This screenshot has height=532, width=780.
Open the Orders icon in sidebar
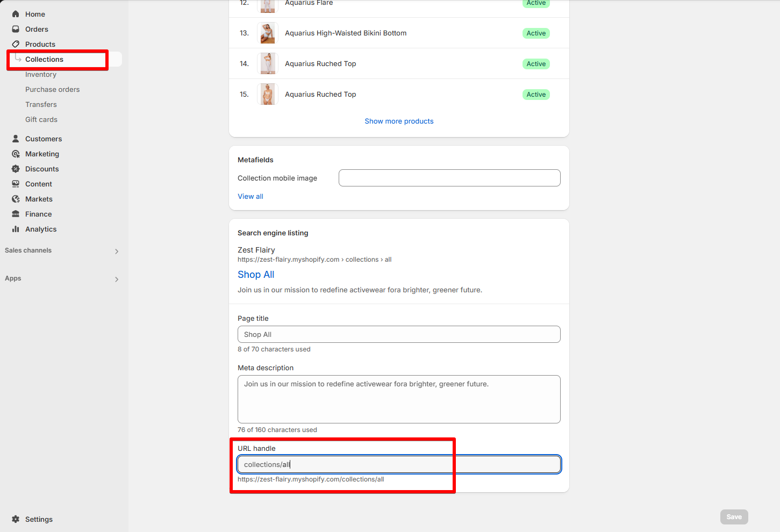16,29
